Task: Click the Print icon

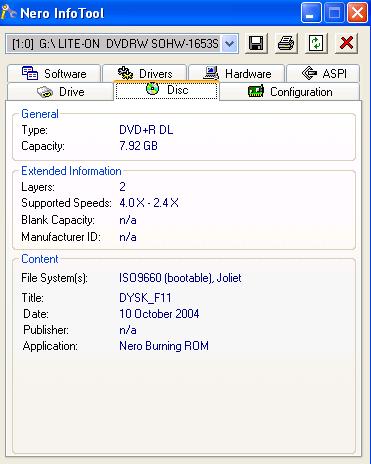Action: (x=286, y=43)
